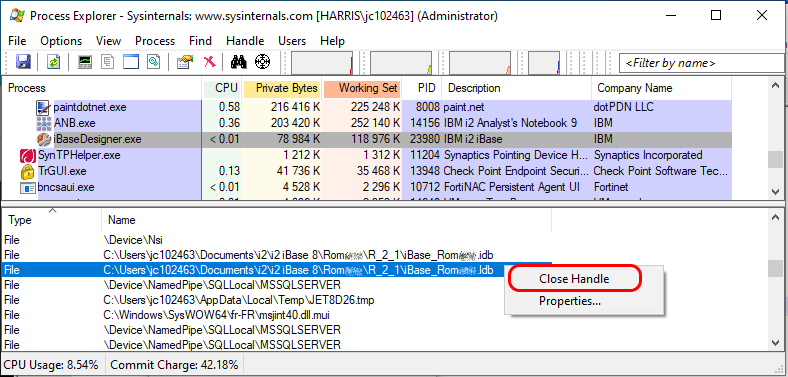788x377 pixels.
Task: Click the handle list scrollbar thumb
Action: [776, 269]
